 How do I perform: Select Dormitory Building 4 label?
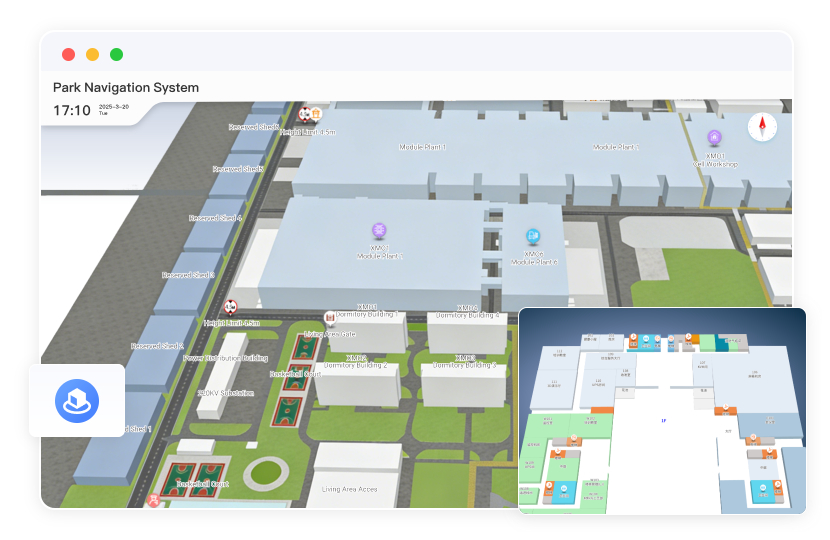click(x=468, y=315)
